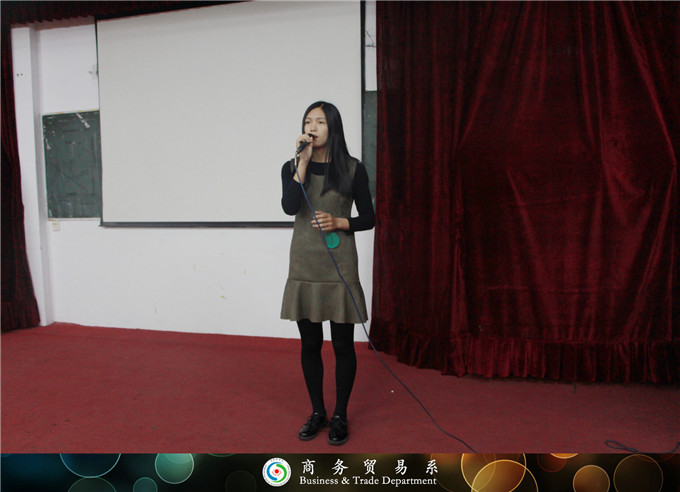Click the circular department logo in banner

click(277, 472)
